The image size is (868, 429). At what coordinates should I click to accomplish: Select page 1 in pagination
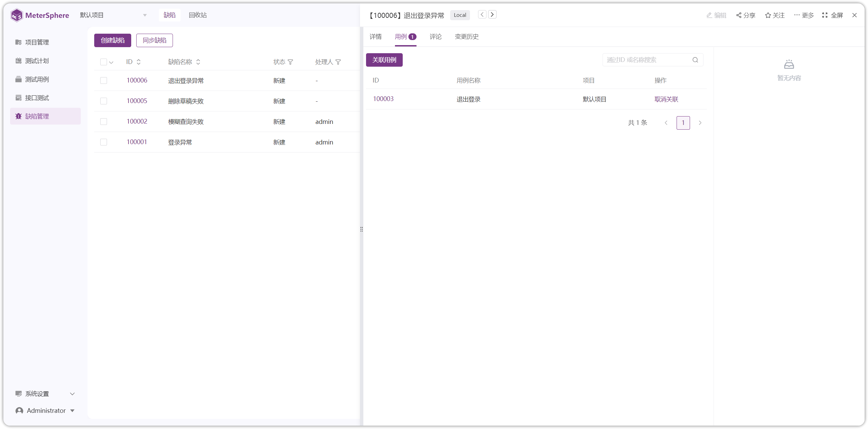point(683,123)
